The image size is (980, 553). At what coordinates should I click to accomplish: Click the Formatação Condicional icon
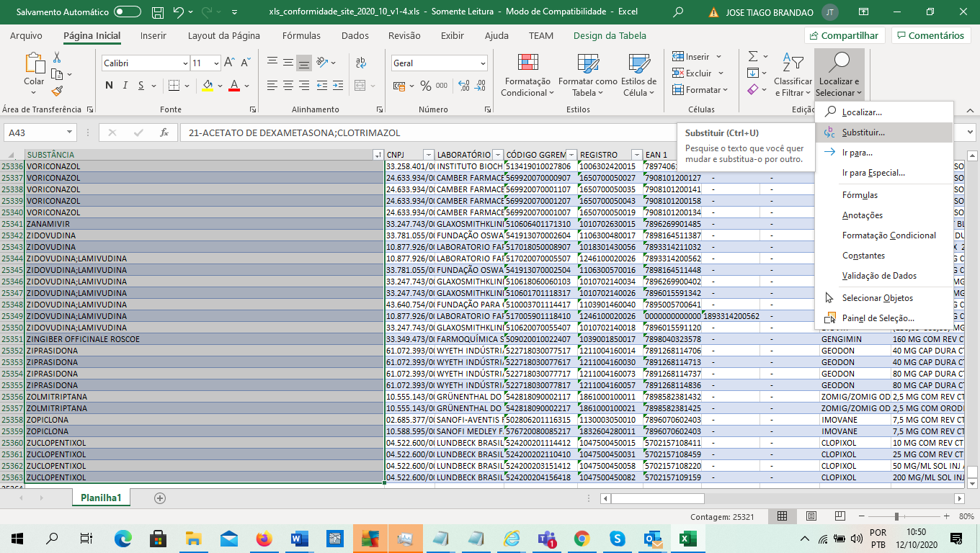(x=528, y=64)
